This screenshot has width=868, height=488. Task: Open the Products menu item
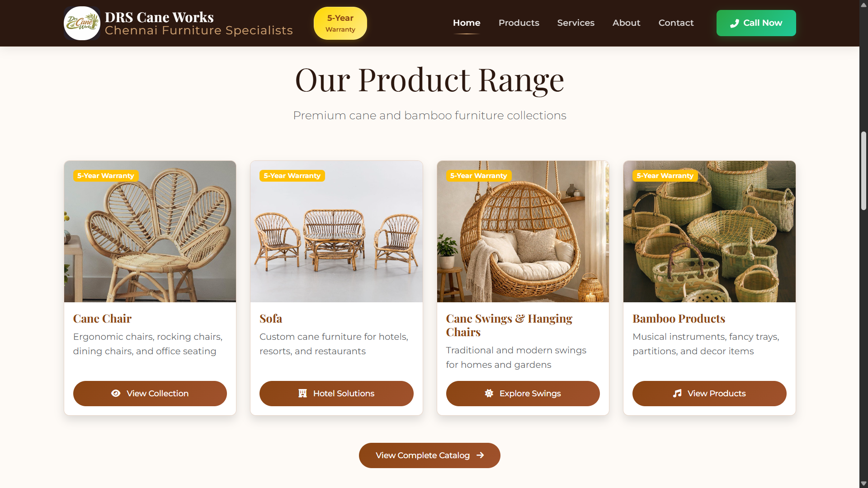(519, 23)
